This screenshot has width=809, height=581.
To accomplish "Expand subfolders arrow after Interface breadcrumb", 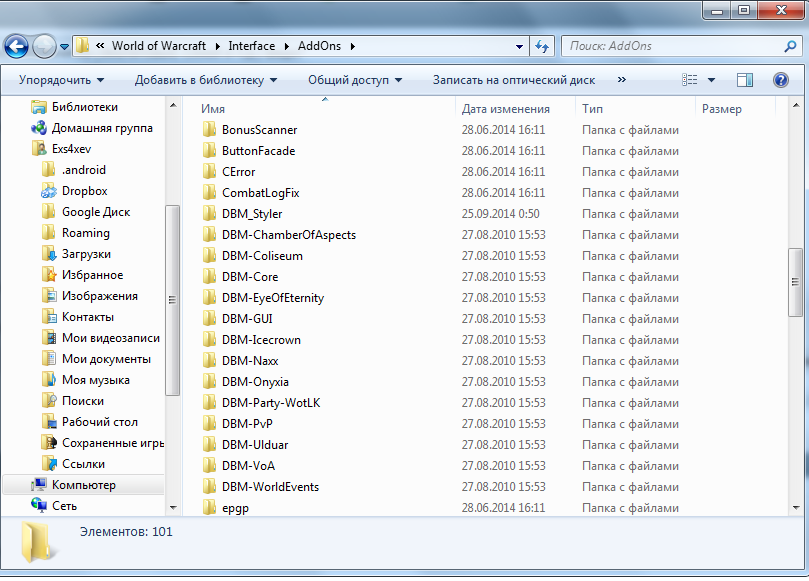I will coord(287,46).
